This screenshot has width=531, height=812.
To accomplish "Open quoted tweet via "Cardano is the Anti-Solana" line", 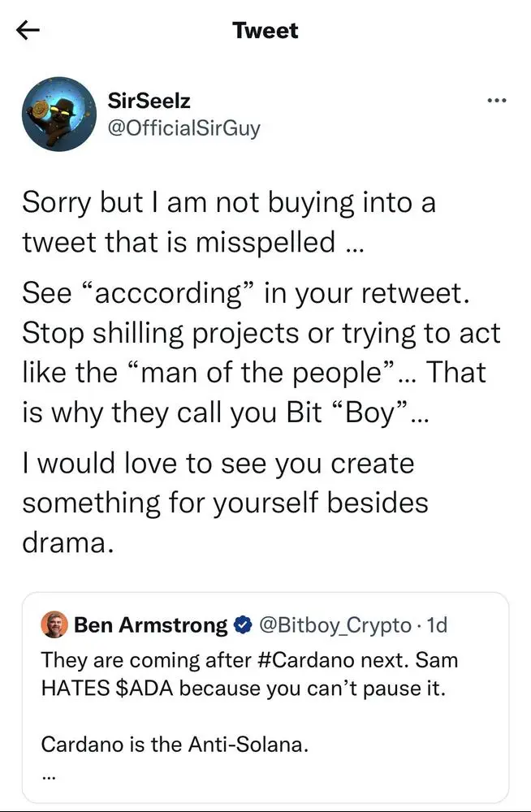I will (175, 743).
